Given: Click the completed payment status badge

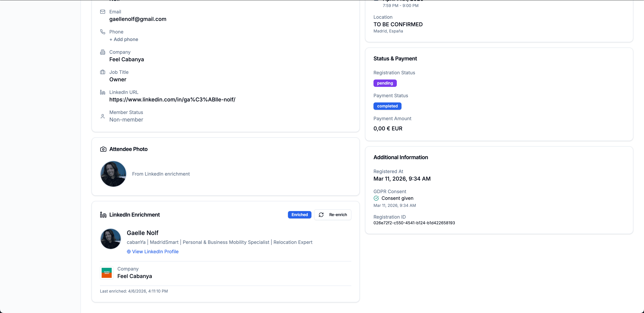Looking at the screenshot, I should [x=387, y=106].
